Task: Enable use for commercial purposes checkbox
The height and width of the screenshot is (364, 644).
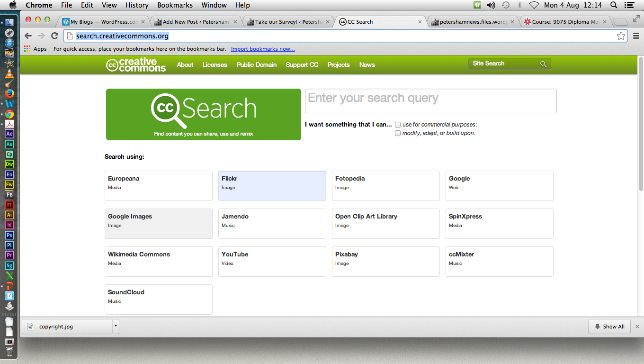Action: (398, 125)
